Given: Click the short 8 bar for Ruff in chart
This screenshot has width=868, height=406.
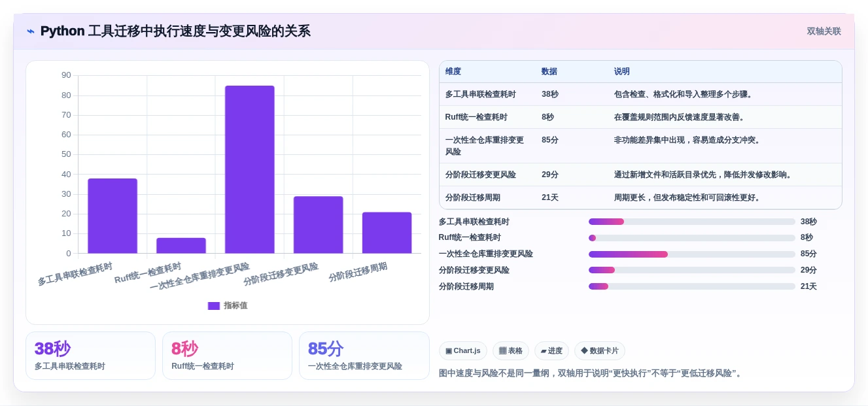Looking at the screenshot, I should (x=181, y=245).
